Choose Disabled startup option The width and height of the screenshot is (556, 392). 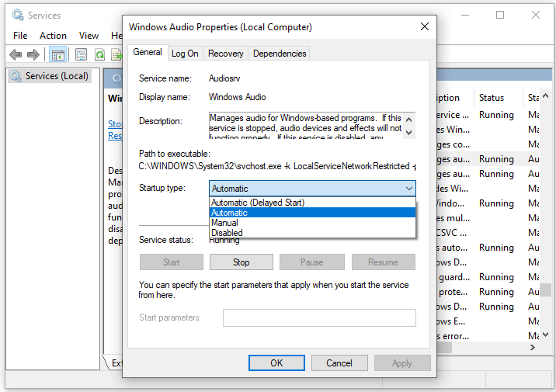pyautogui.click(x=312, y=233)
